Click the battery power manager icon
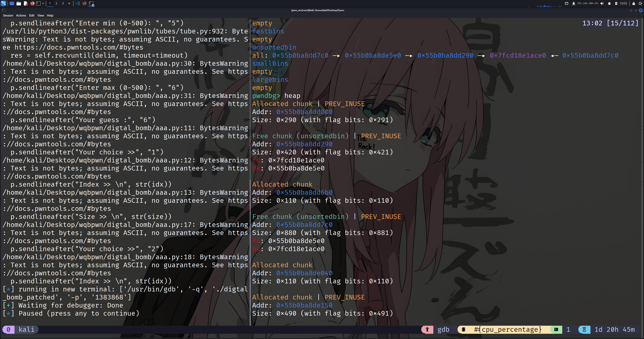 click(616, 3)
